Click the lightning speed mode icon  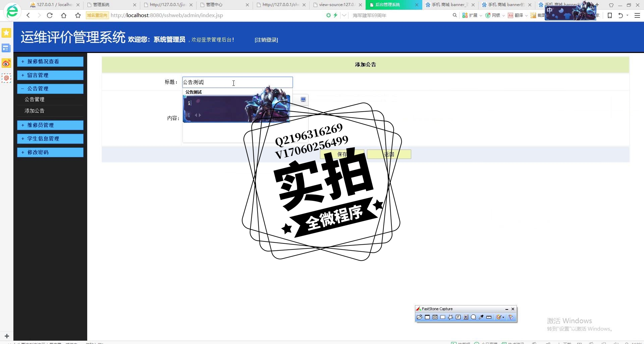335,15
